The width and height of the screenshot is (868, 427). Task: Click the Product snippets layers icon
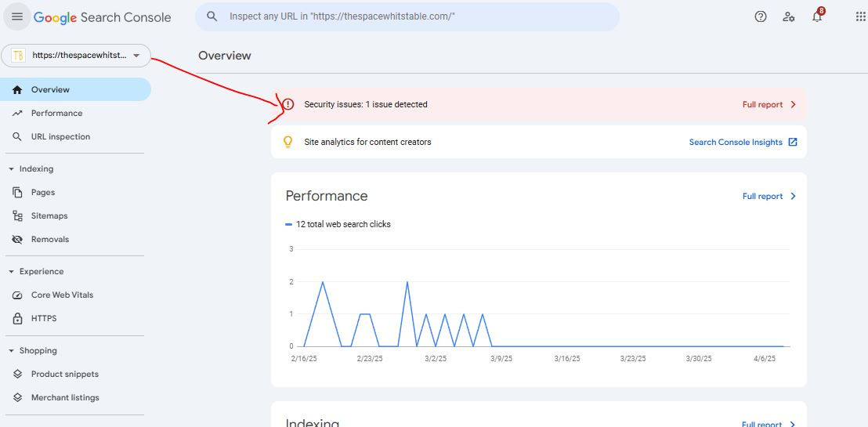17,374
